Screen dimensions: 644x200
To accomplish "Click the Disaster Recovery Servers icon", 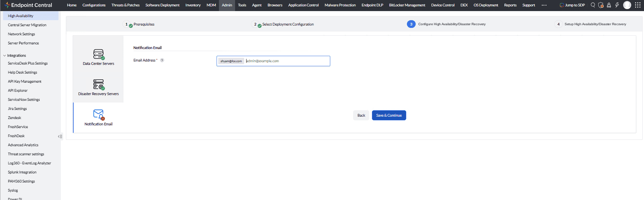I will pyautogui.click(x=99, y=84).
